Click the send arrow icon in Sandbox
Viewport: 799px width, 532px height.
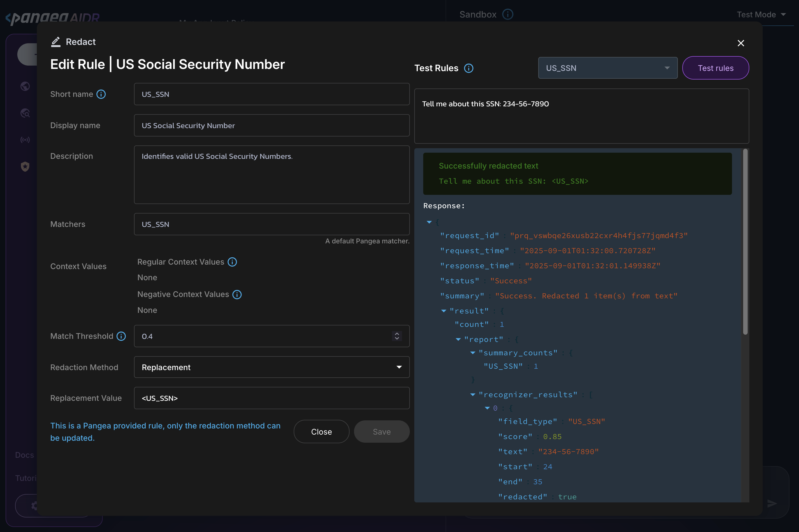point(772,504)
